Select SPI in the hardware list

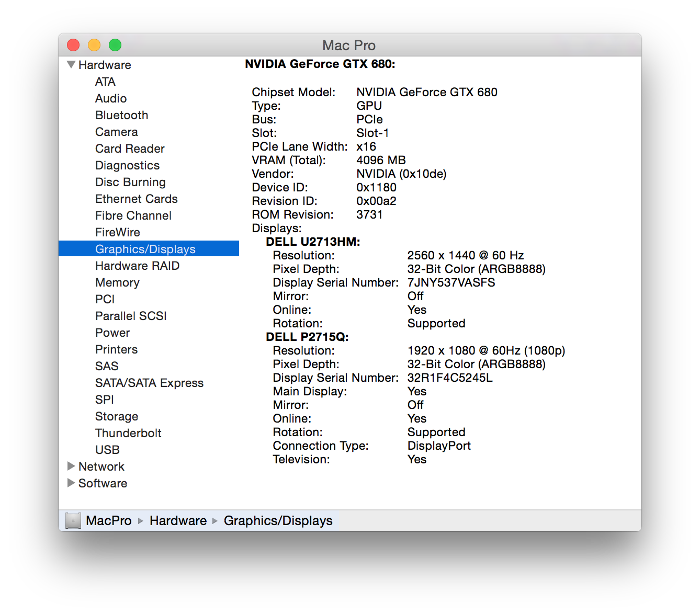(104, 400)
